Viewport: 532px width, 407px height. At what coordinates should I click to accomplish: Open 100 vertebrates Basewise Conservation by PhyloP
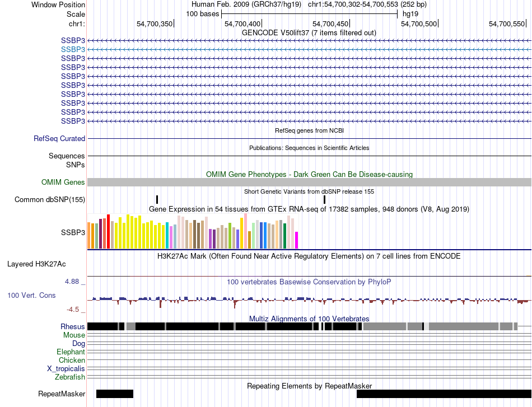pos(309,282)
